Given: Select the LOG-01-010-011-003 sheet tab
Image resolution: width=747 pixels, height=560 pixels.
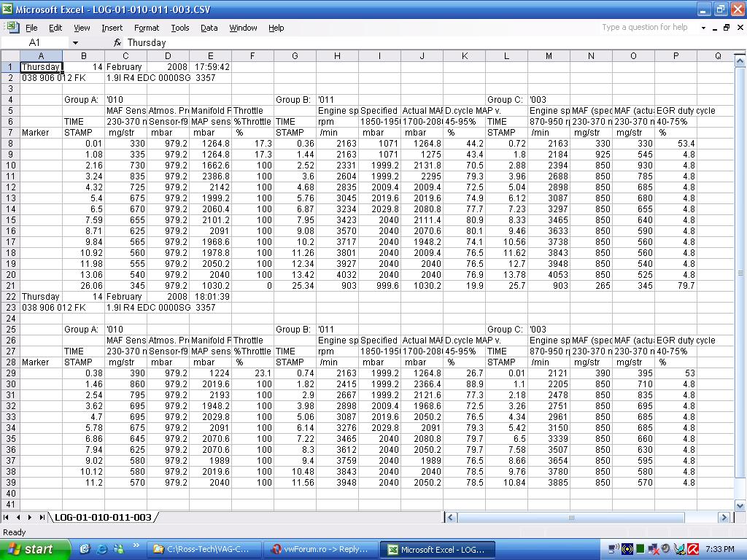Looking at the screenshot, I should click(103, 517).
